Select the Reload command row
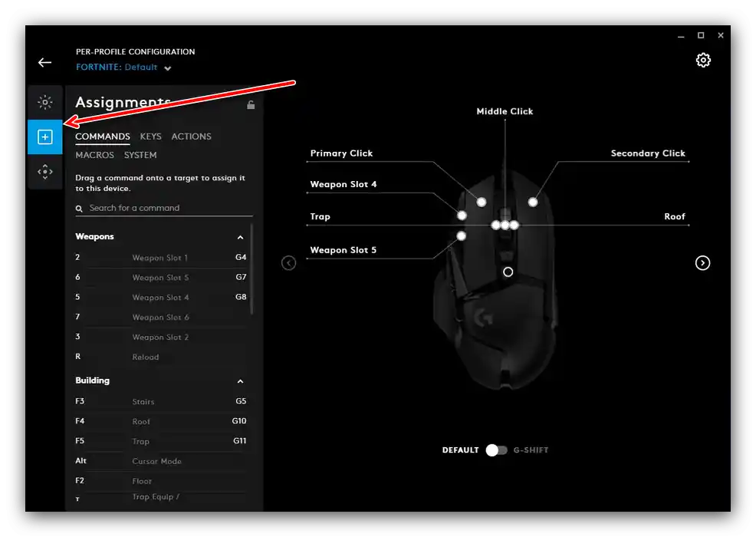The height and width of the screenshot is (537, 756). pos(160,357)
